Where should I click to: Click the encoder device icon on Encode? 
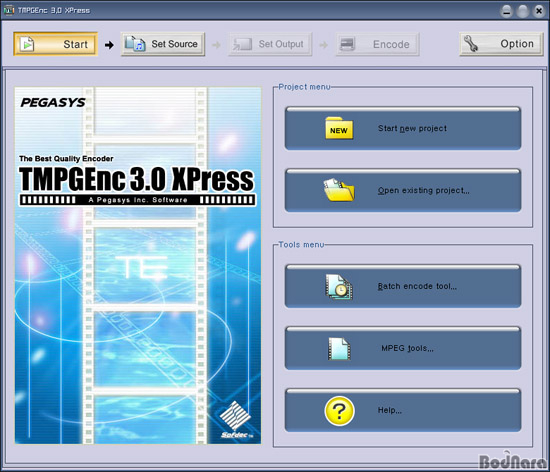[347, 44]
